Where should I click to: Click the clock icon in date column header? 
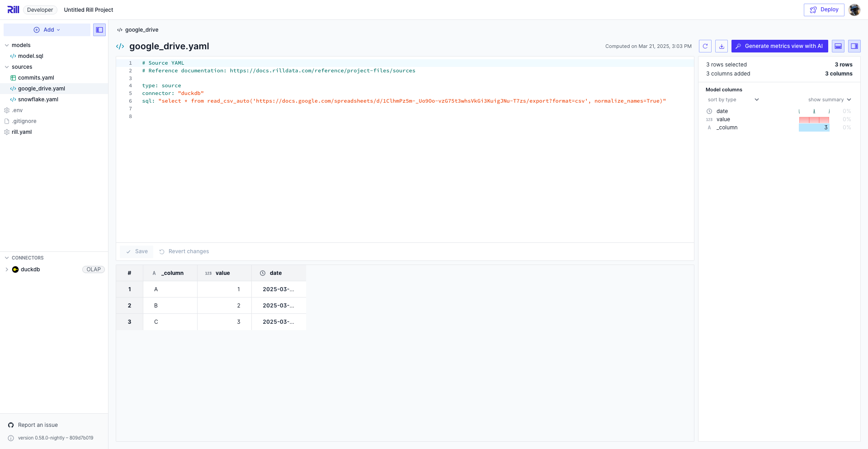pos(263,273)
